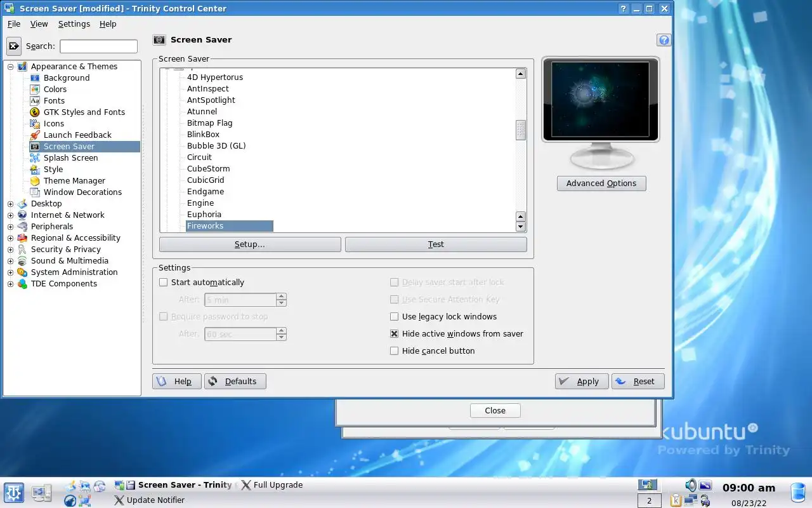Select 'Euphoria' in screensaver list
Viewport: 812px width, 508px height.
coord(204,215)
